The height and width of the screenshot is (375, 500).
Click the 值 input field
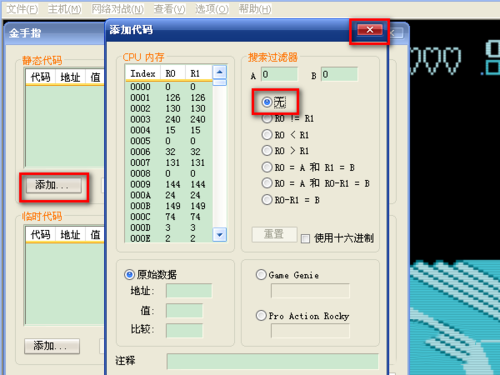coord(184,311)
